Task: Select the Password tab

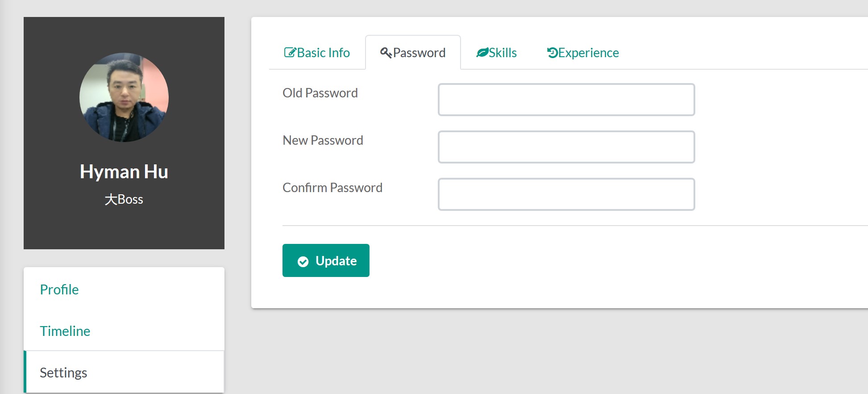Action: [413, 53]
